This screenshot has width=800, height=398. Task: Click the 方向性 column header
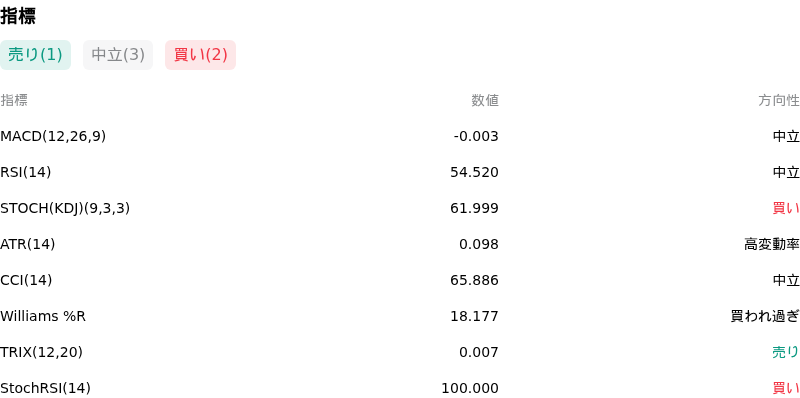779,101
